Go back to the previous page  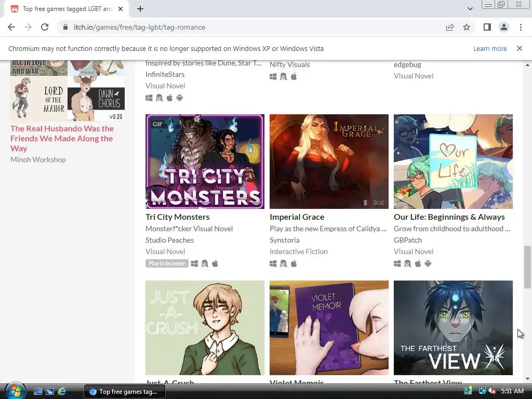[x=11, y=27]
